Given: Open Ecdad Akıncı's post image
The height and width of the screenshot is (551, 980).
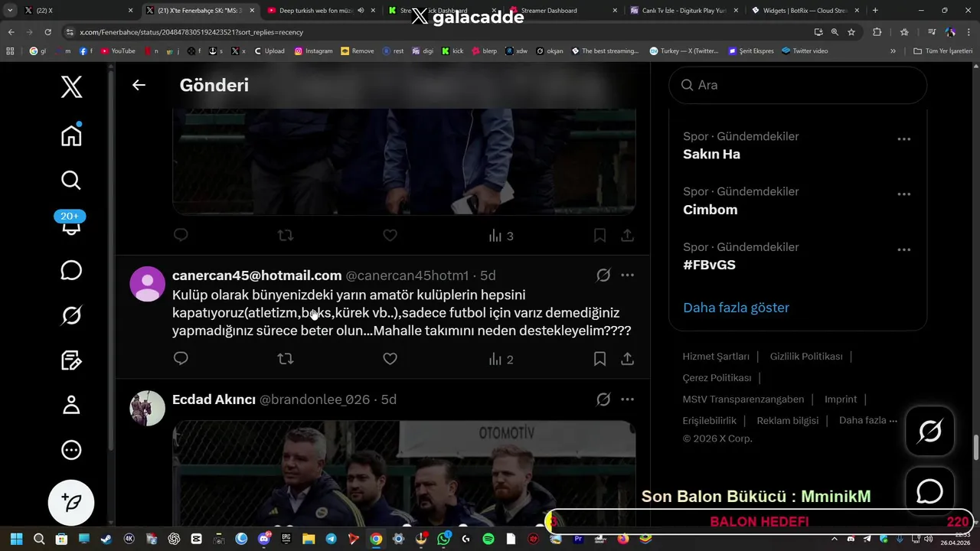Looking at the screenshot, I should [403, 473].
